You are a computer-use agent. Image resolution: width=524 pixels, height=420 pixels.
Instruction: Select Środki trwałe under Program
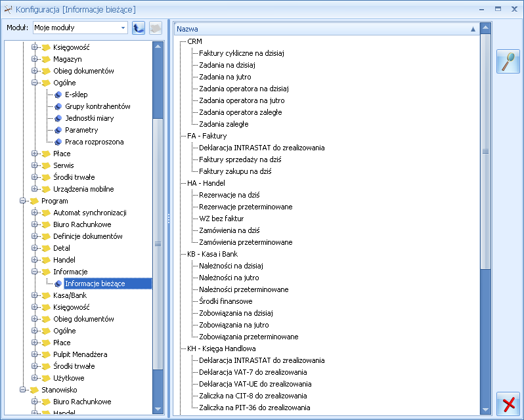(x=74, y=366)
